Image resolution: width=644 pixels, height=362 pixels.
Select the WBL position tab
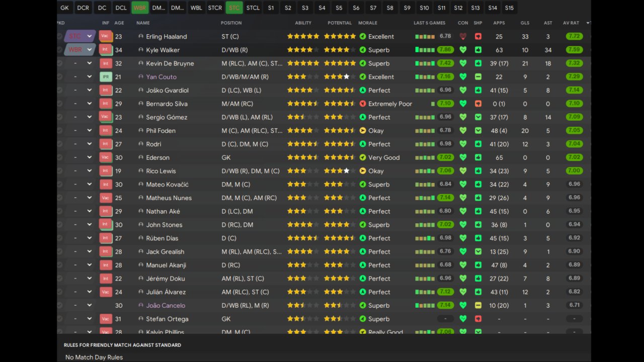tap(196, 8)
